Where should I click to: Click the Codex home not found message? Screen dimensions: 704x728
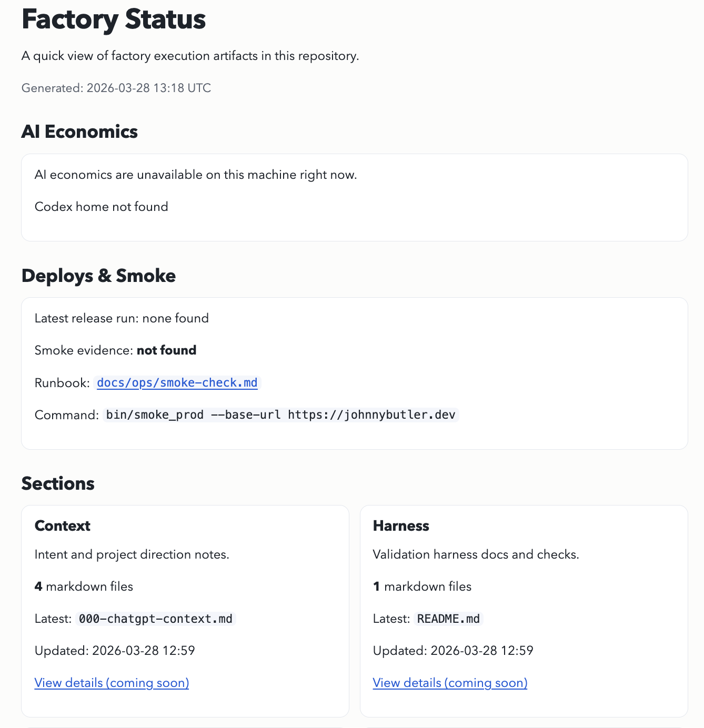(101, 206)
